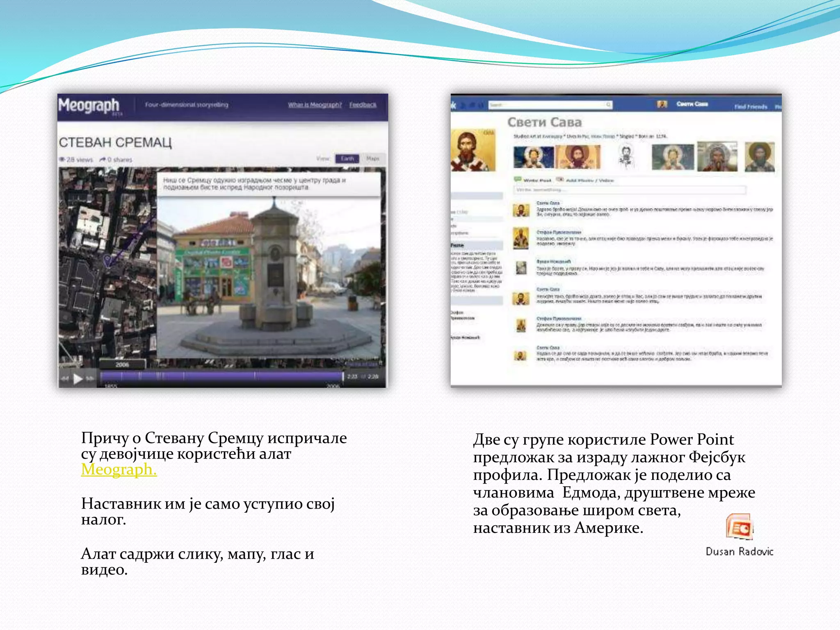The image size is (840, 630).
Task: Click the fast-forward icon in Meograph player
Action: [91, 378]
